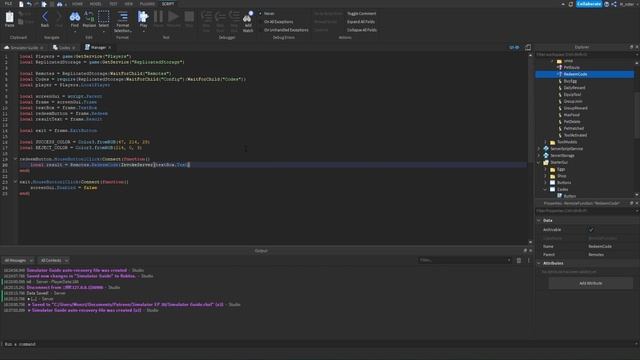Image resolution: width=640 pixels, height=360 pixels.
Task: Select On All Exceptions option
Action: [x=278, y=22]
